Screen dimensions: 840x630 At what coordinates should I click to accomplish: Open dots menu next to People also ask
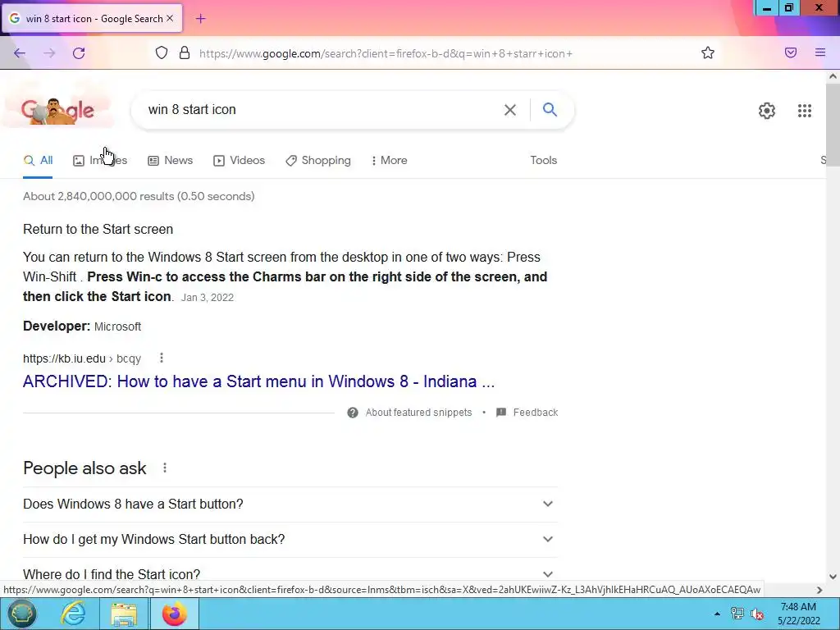click(x=165, y=468)
